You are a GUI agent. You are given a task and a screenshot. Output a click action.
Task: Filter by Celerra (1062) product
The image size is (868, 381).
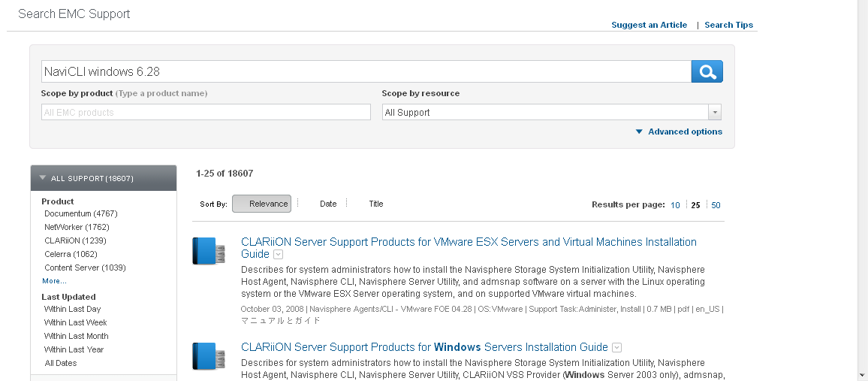point(71,254)
